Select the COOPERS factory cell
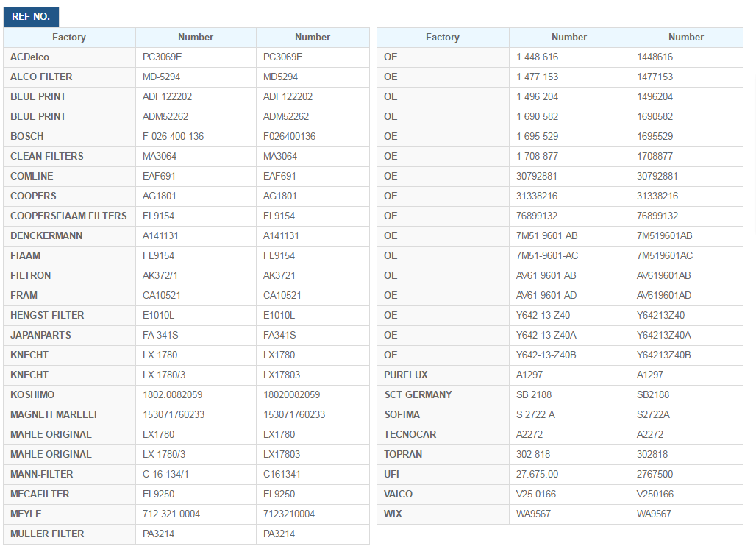756x549 pixels. click(x=69, y=196)
